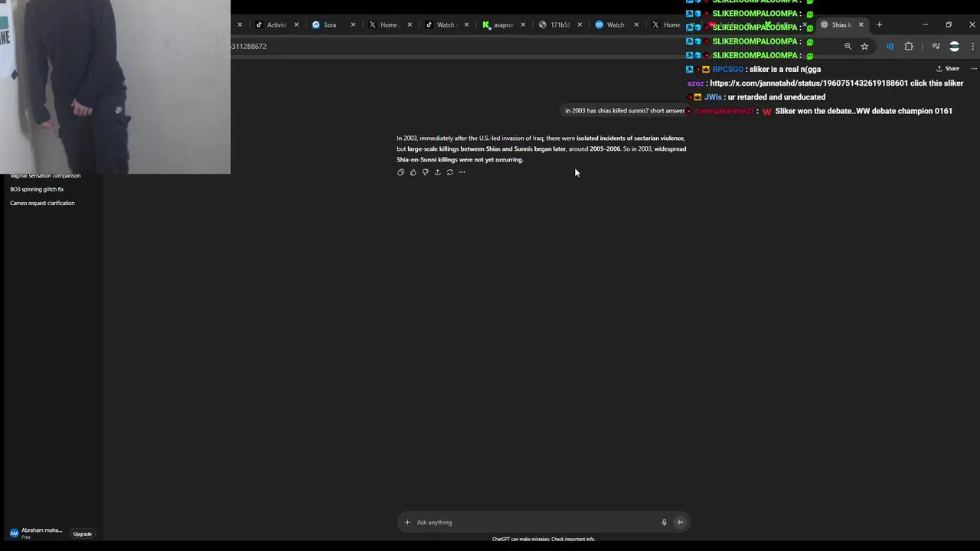Viewport: 980px width, 551px height.
Task: Close the asapran tab
Action: (523, 24)
